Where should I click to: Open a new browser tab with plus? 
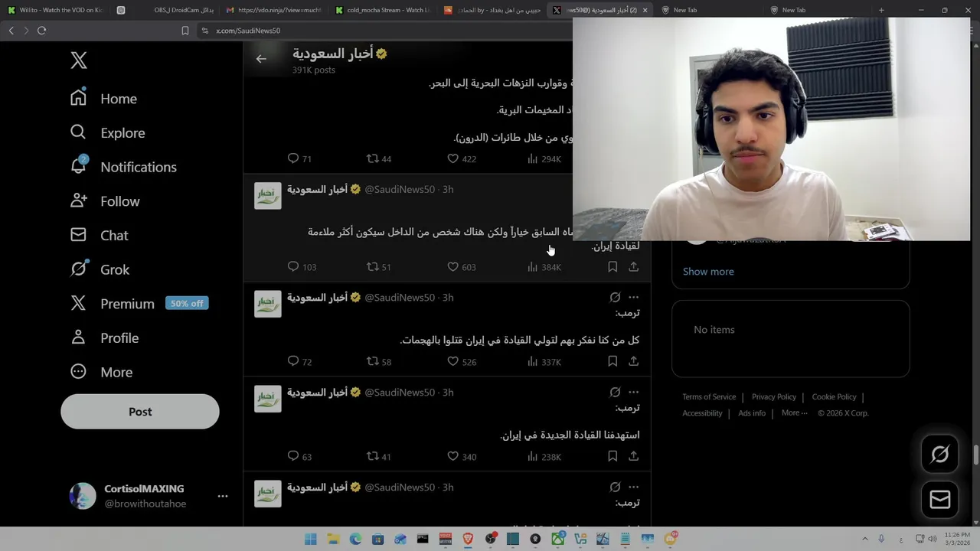[881, 10]
